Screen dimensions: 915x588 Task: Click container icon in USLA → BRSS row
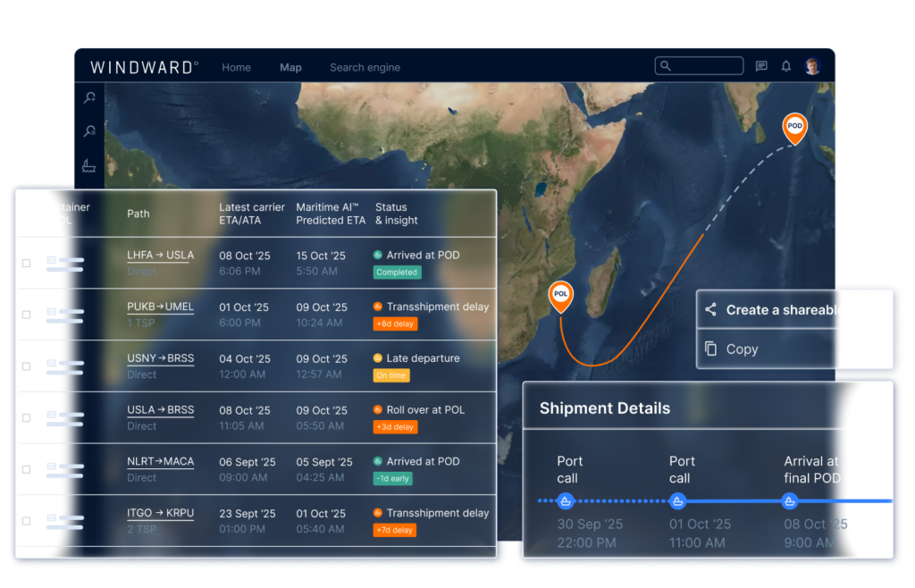click(x=51, y=414)
